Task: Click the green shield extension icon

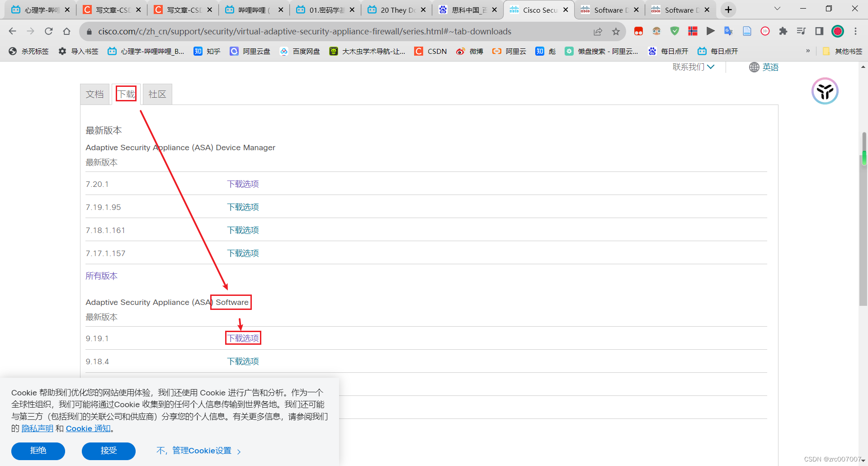Action: 675,31
